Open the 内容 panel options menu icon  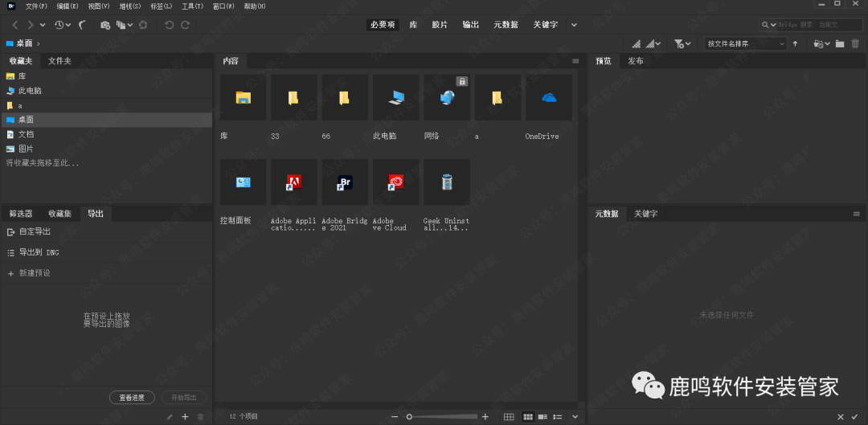[575, 61]
